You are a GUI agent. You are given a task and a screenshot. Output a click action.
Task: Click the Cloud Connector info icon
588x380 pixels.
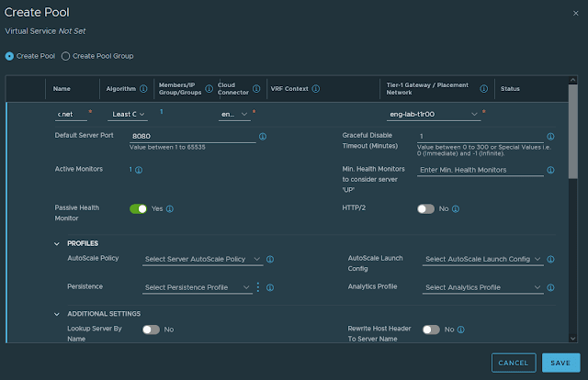click(256, 89)
